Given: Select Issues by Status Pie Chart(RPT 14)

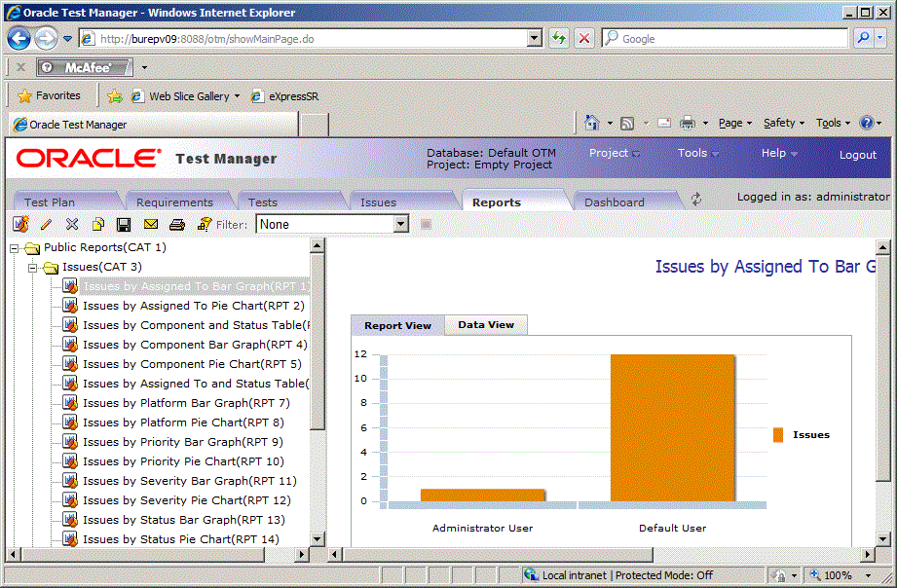Looking at the screenshot, I should 181,538.
